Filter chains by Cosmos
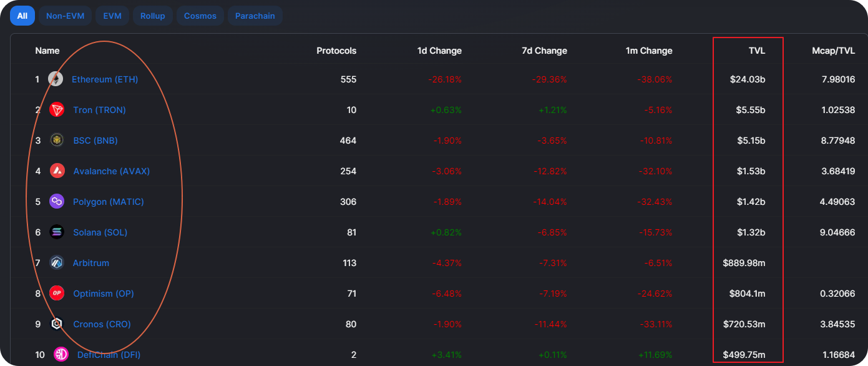The width and height of the screenshot is (868, 366). (x=200, y=16)
